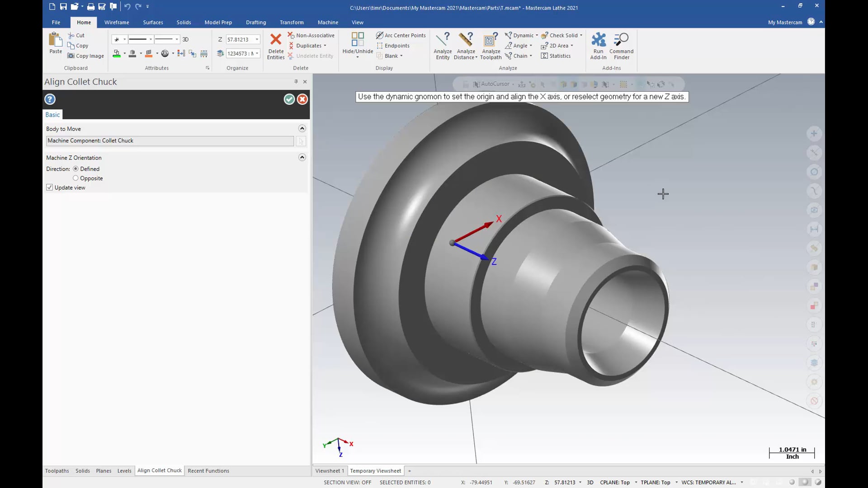Toggle the Update view checkbox
The height and width of the screenshot is (488, 868).
(x=49, y=187)
